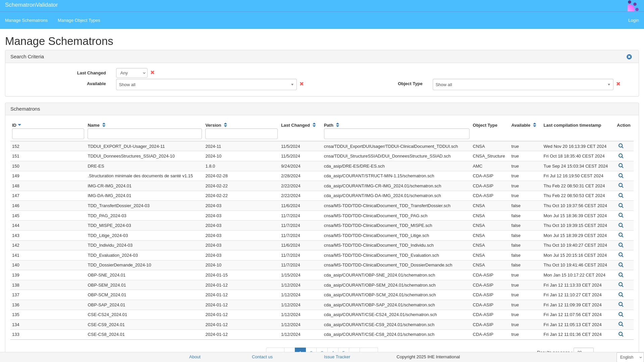Open Manage Schematrons menu
644x362 pixels.
(x=26, y=20)
